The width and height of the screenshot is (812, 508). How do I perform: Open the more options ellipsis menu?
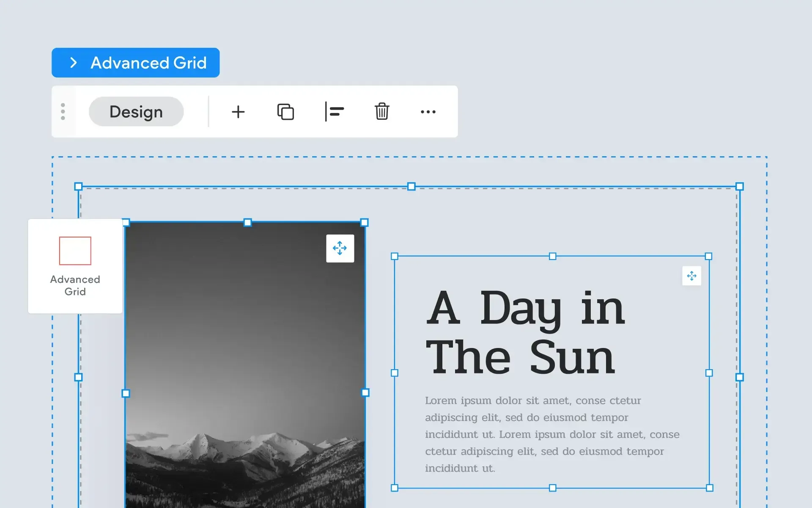(428, 112)
